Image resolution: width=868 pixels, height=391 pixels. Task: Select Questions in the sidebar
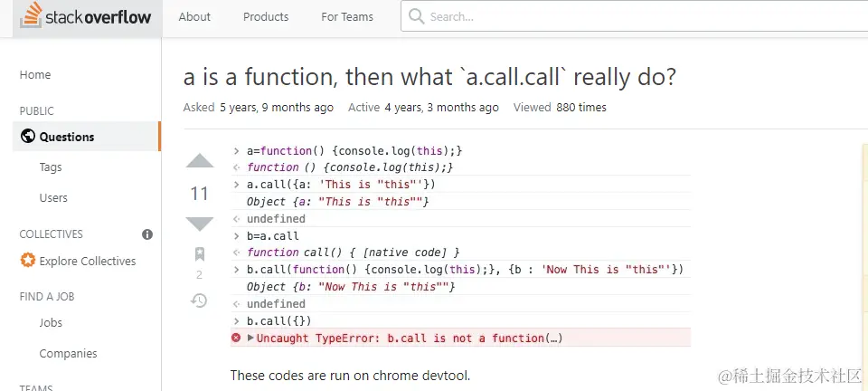[x=87, y=137]
